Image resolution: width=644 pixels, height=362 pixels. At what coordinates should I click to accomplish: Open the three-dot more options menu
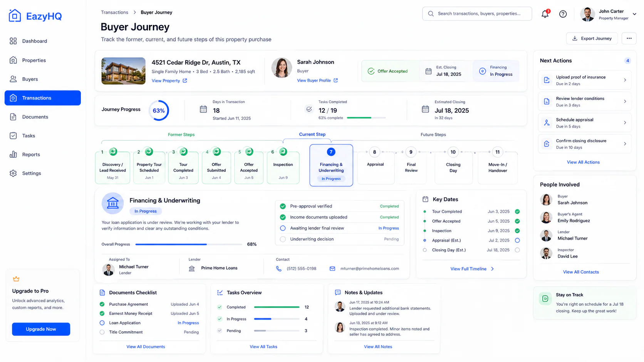pos(629,38)
